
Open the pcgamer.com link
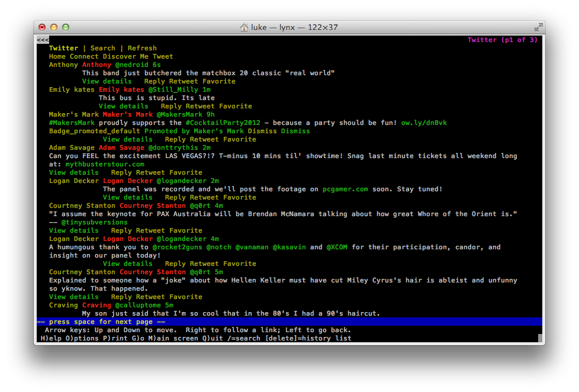tap(345, 189)
